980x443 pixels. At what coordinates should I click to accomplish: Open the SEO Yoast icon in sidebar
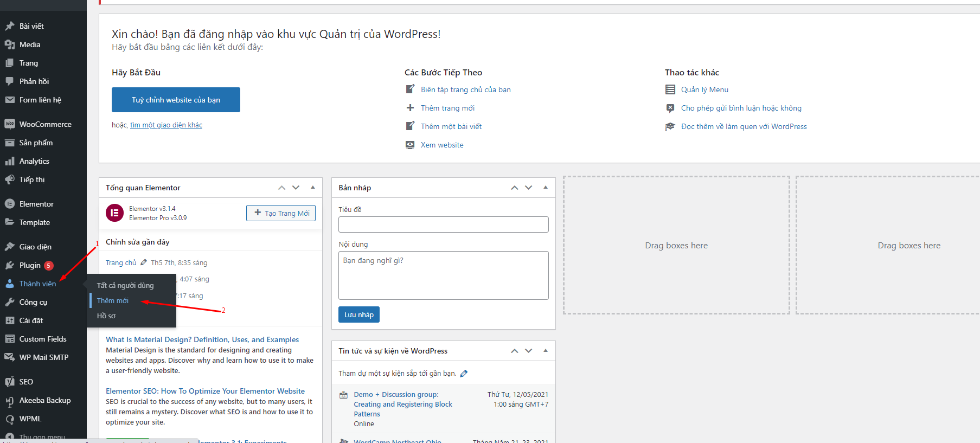click(10, 382)
